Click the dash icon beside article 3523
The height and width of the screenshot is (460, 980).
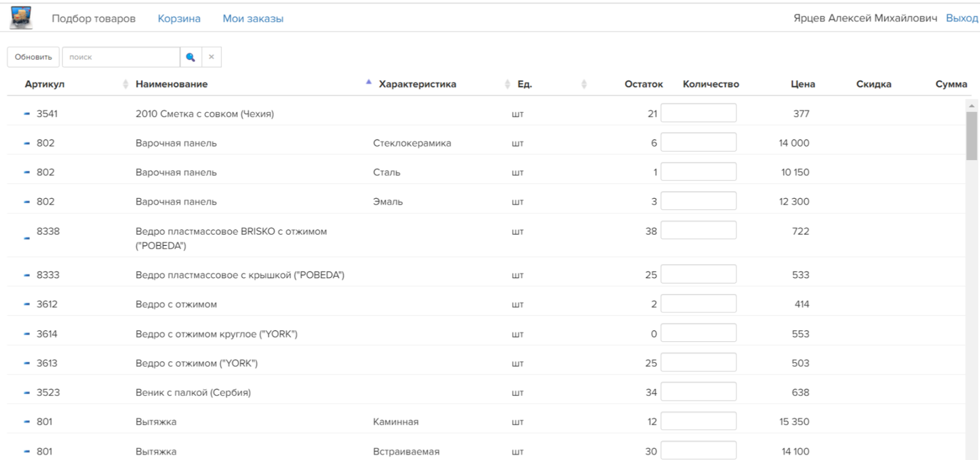coord(27,392)
